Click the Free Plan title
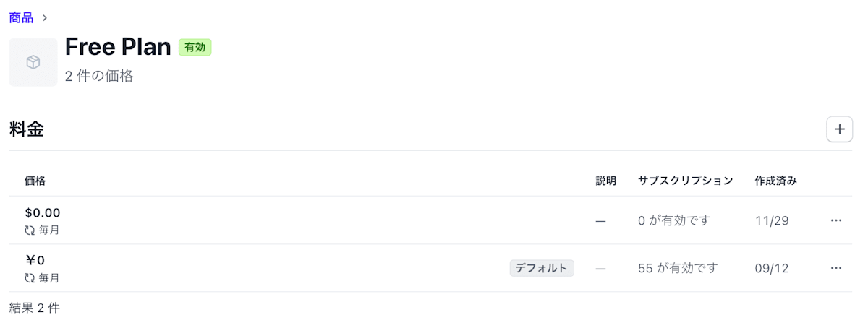 click(118, 47)
